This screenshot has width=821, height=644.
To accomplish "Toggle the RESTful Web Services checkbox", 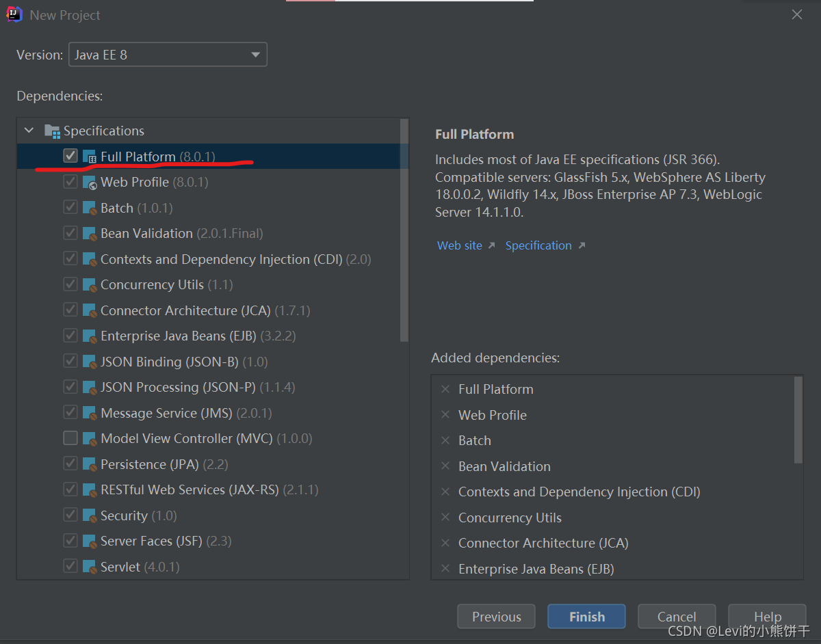I will [x=70, y=489].
